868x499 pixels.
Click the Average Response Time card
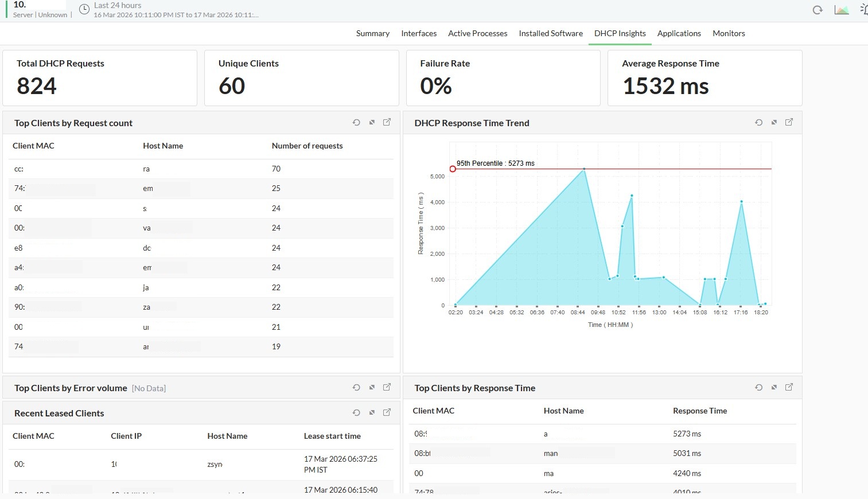click(x=705, y=78)
